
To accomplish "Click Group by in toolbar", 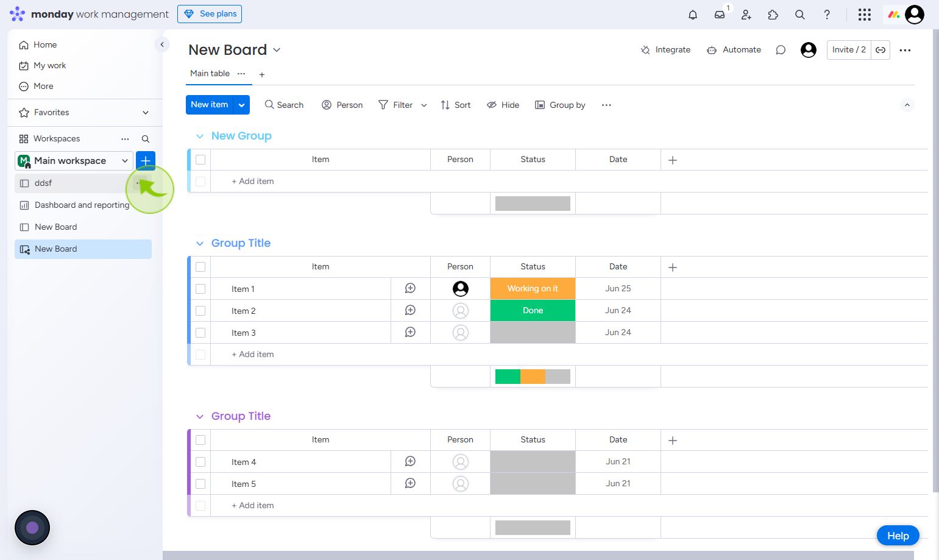I will click(x=560, y=105).
